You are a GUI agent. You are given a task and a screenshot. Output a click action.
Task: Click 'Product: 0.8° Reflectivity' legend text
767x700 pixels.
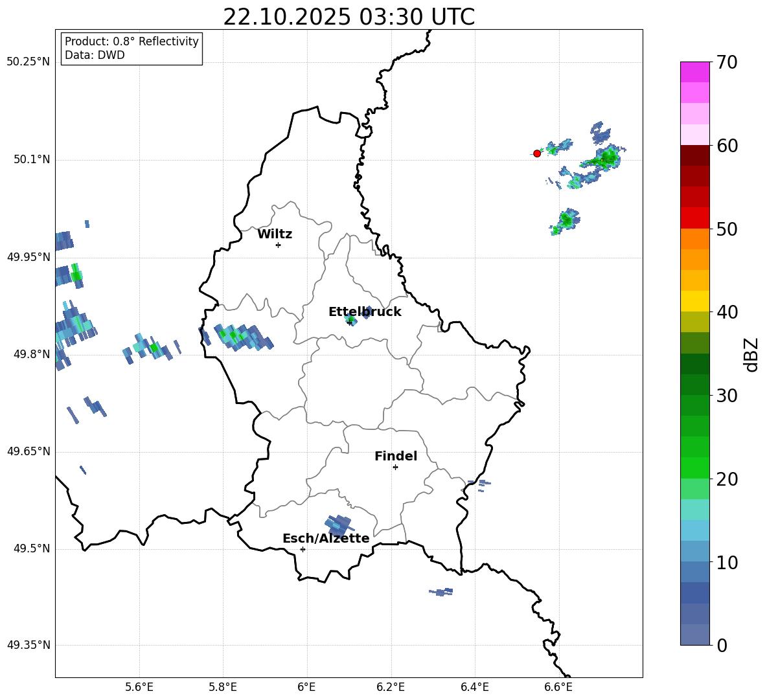tap(132, 41)
